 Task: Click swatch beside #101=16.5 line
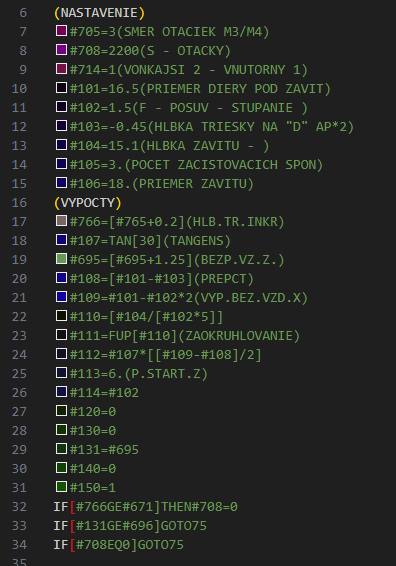coord(61,87)
